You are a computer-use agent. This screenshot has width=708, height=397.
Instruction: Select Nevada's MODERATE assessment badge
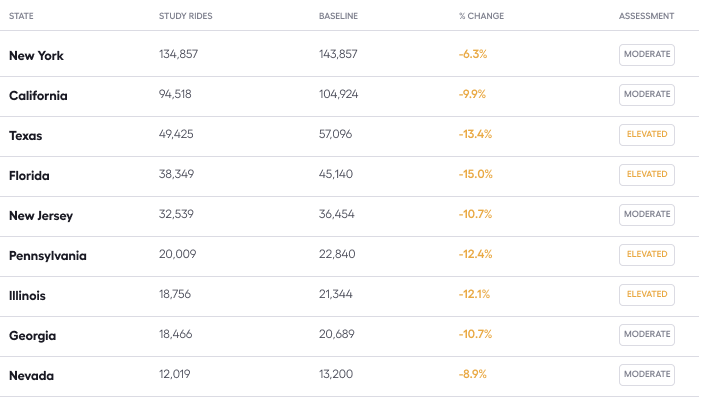[647, 375]
